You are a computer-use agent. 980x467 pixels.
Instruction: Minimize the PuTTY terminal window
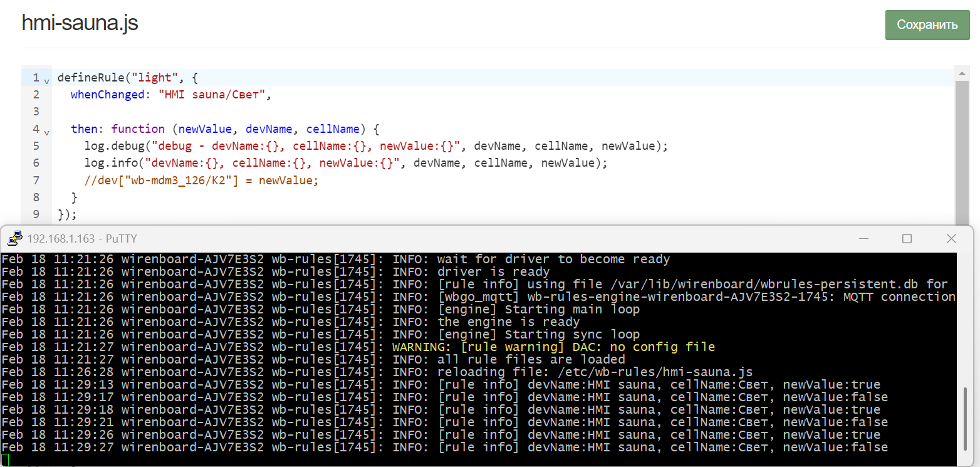point(863,238)
